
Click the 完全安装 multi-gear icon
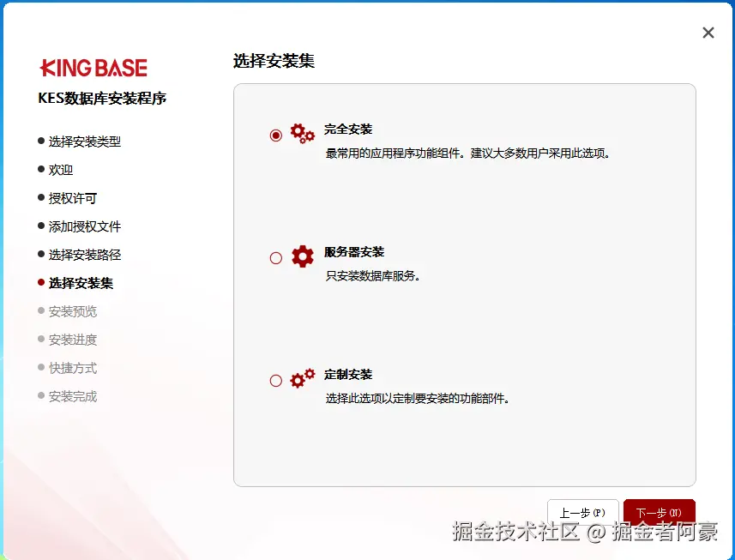point(303,134)
